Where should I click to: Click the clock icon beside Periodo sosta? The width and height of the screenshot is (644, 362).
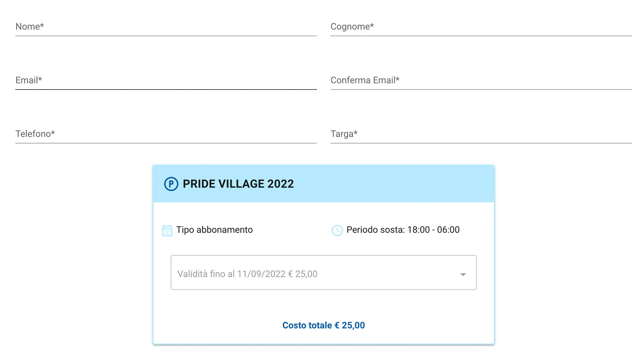[x=337, y=230]
